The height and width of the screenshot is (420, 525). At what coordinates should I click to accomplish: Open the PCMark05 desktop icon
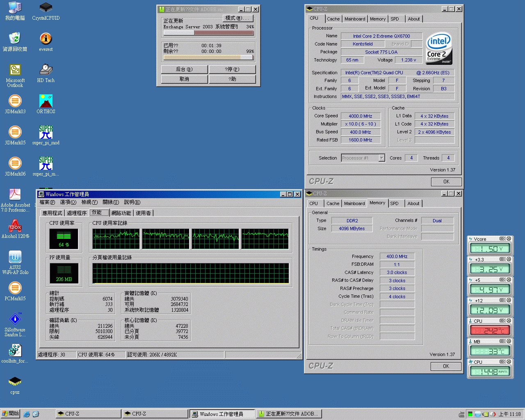[15, 291]
